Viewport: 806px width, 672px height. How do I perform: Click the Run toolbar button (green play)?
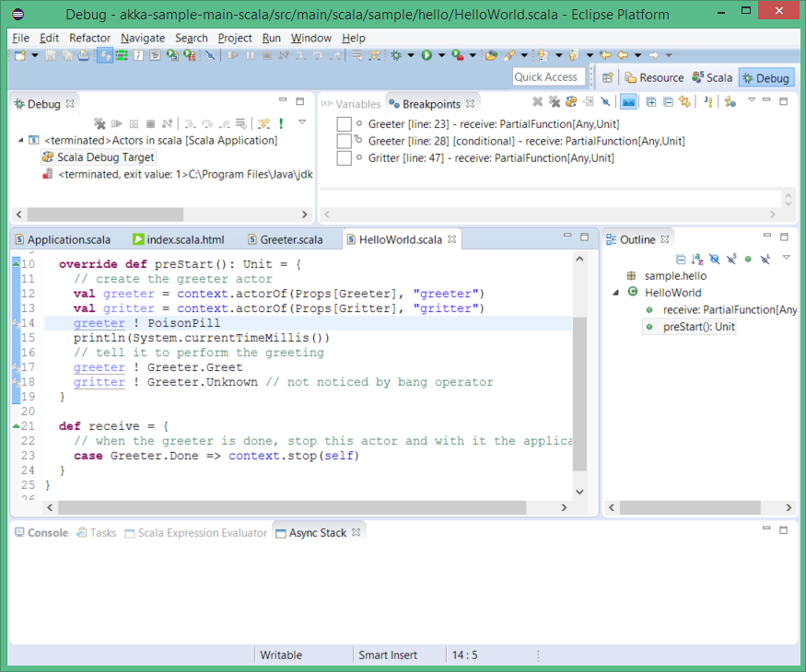click(426, 56)
